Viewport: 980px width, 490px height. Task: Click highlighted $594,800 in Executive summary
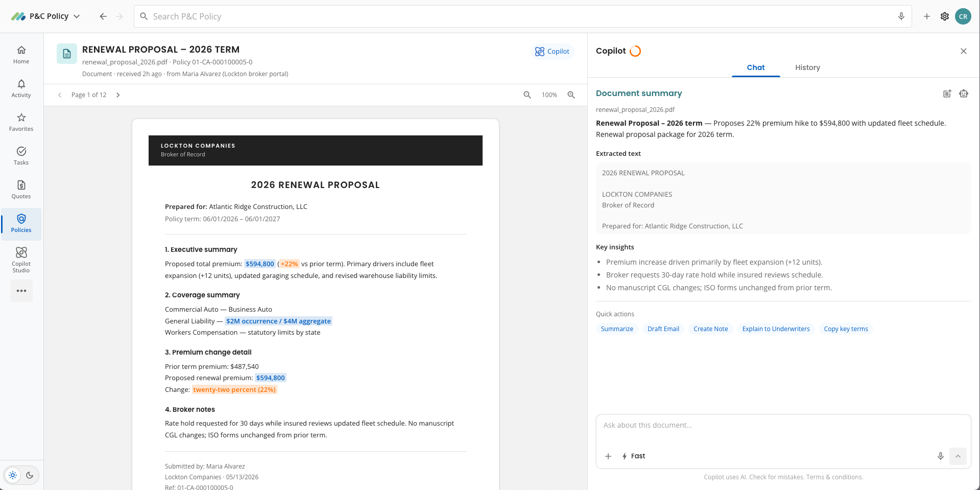coord(259,264)
